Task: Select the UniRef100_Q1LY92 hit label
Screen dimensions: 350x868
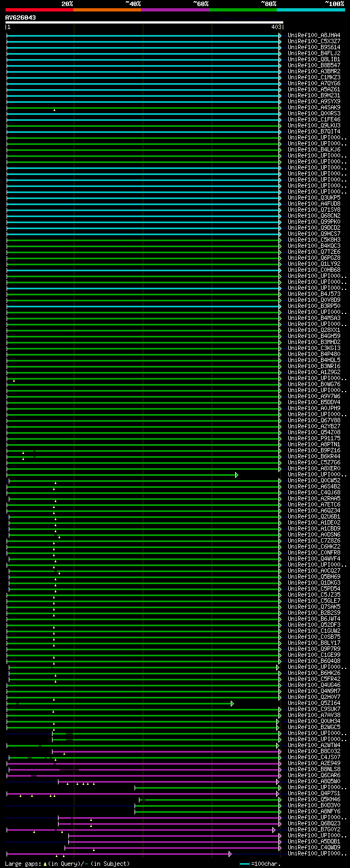Action: coord(314,264)
